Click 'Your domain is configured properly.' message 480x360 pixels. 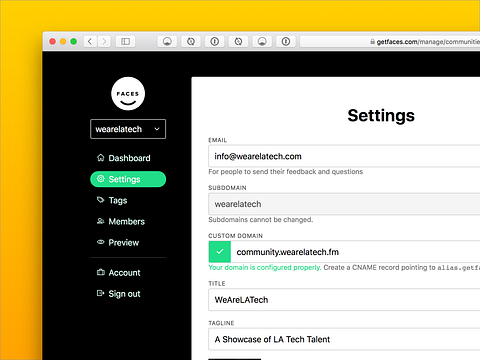265,267
